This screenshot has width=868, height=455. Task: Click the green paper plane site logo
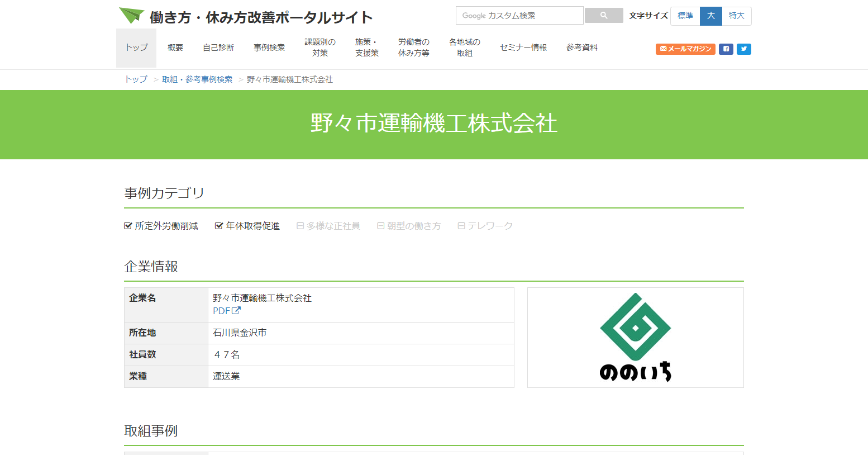click(x=132, y=16)
